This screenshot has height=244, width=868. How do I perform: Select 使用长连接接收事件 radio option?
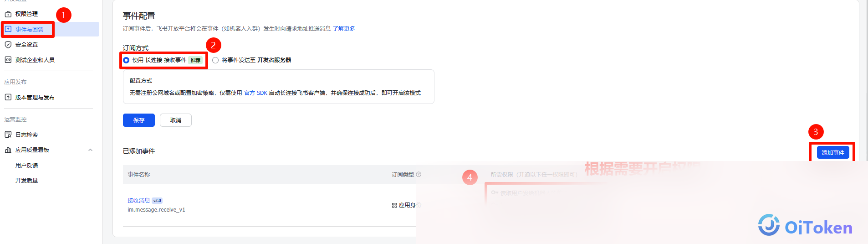point(126,60)
